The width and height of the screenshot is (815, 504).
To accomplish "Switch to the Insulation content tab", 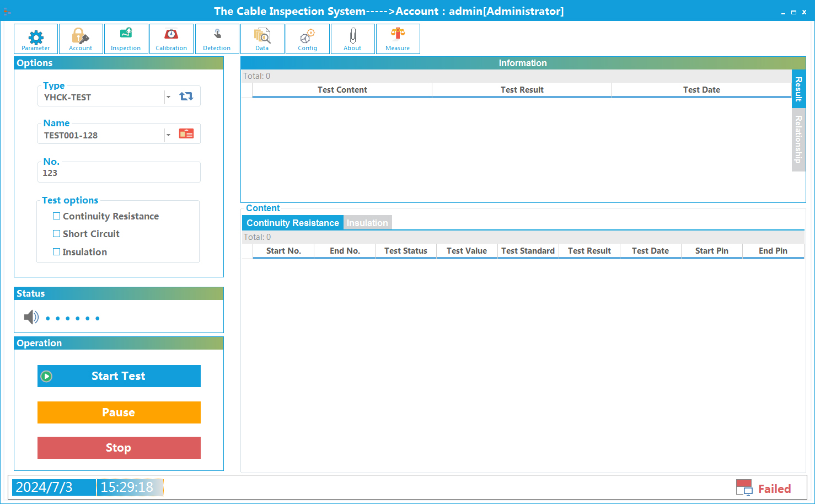I will coord(367,223).
